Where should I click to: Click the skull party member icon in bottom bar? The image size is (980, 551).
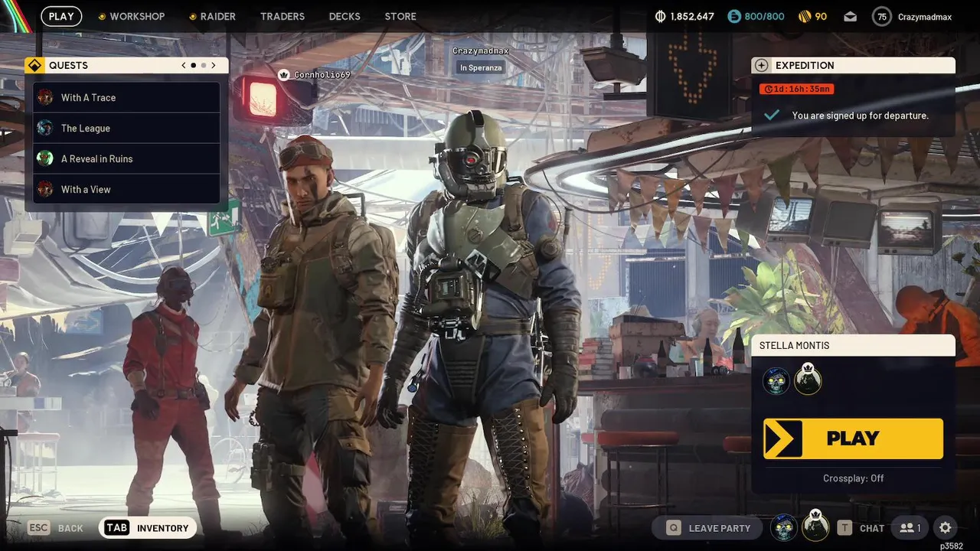coord(783,527)
